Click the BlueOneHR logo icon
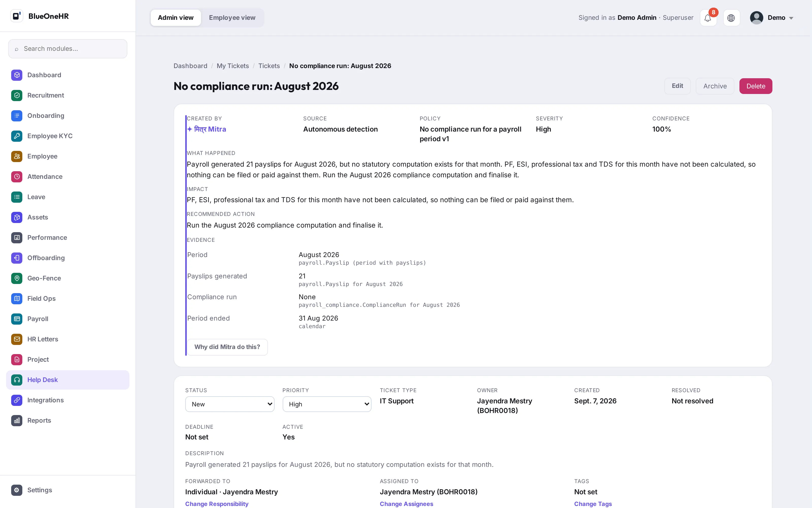The height and width of the screenshot is (508, 812). click(16, 16)
